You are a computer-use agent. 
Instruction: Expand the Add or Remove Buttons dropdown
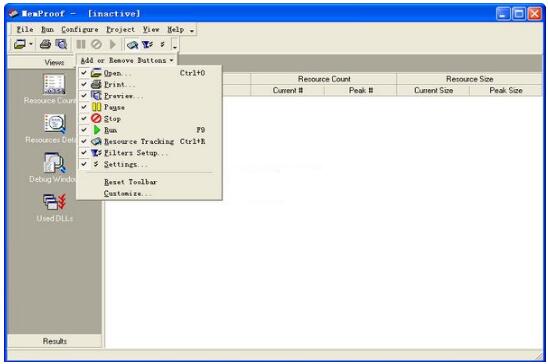point(127,60)
